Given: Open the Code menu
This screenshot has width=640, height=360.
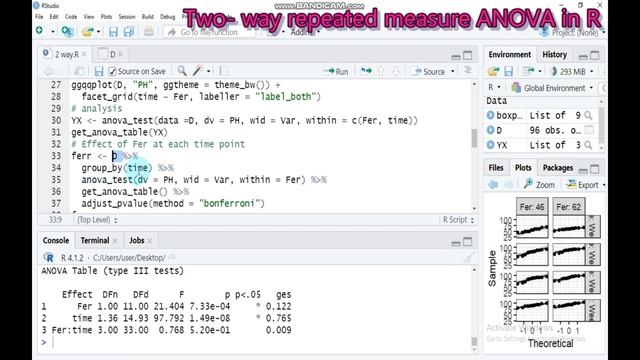Looking at the screenshot, I should point(71,17).
